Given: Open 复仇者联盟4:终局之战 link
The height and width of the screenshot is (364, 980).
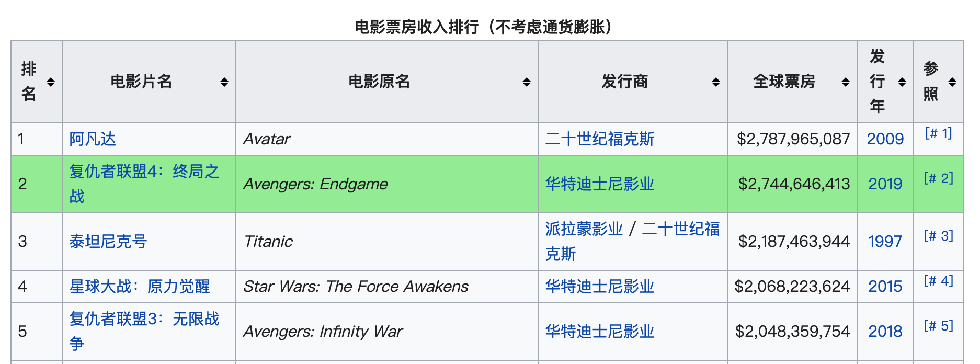Looking at the screenshot, I should (x=144, y=172).
